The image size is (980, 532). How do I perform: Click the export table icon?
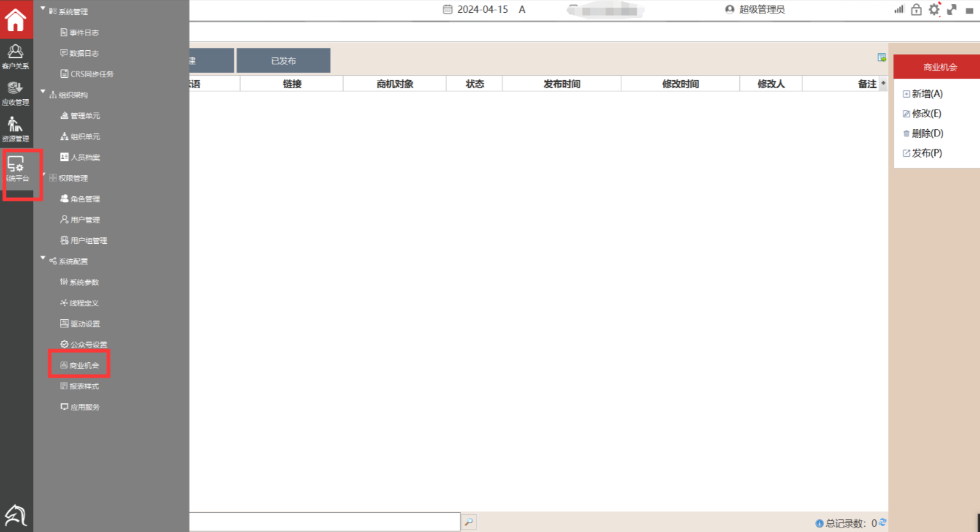(881, 58)
